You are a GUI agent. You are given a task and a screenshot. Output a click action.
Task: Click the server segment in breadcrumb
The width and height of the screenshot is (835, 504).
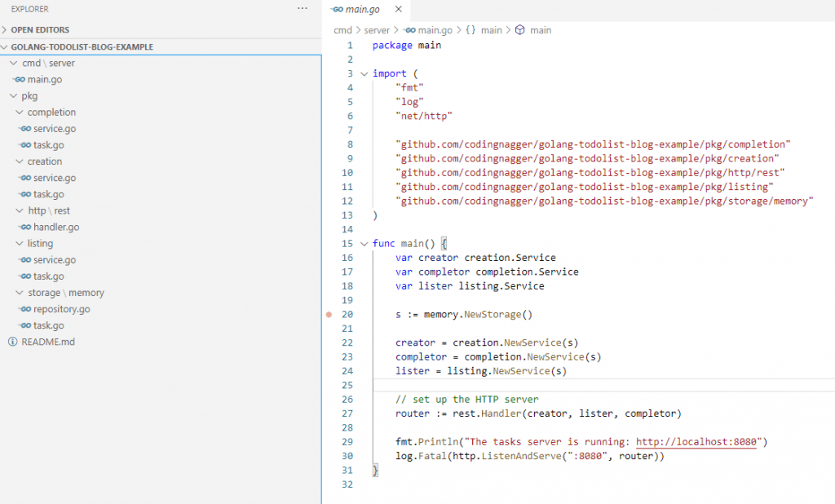[x=378, y=30]
